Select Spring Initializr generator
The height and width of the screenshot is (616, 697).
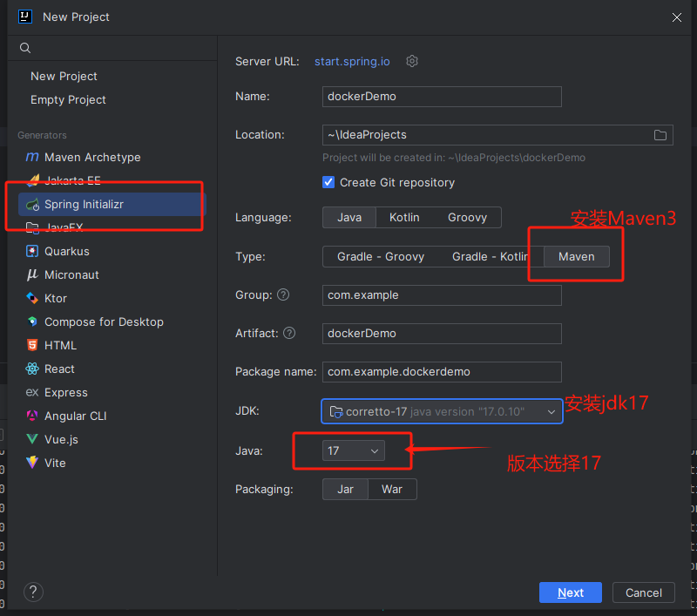click(112, 205)
